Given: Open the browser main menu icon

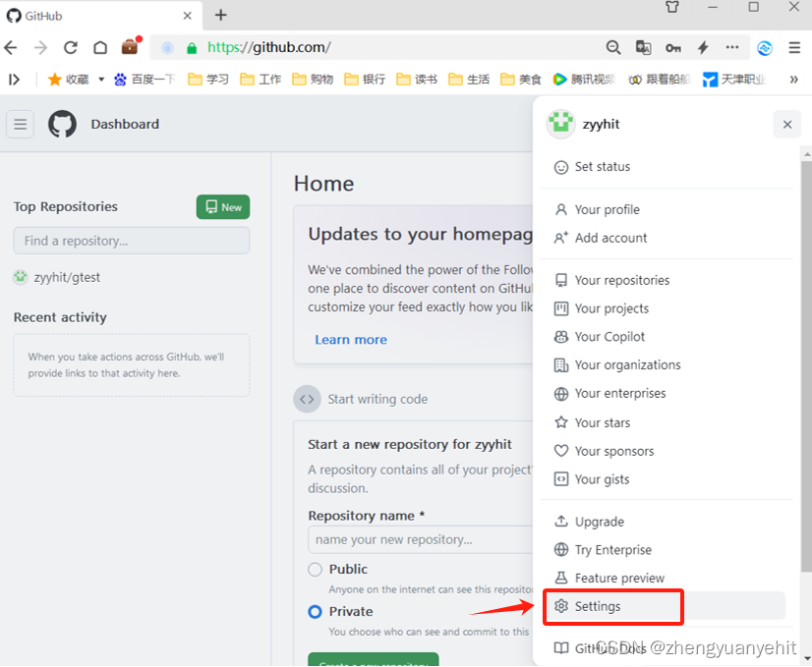Looking at the screenshot, I should [x=794, y=47].
